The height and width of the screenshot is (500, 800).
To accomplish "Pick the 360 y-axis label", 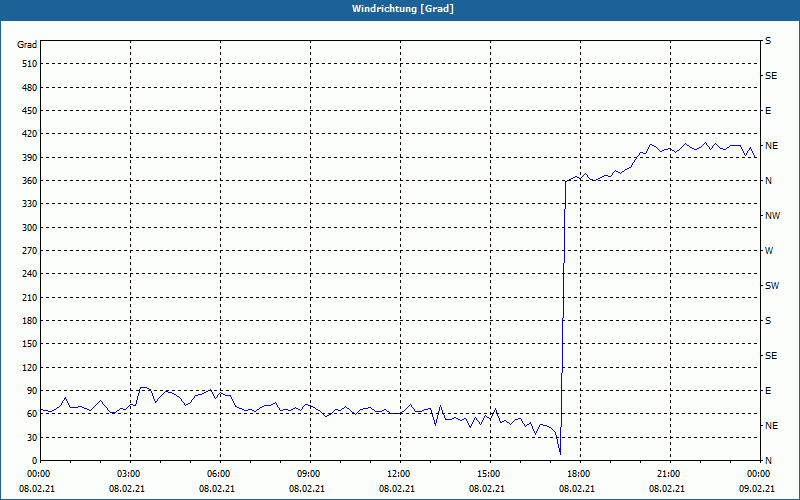I will coord(30,181).
